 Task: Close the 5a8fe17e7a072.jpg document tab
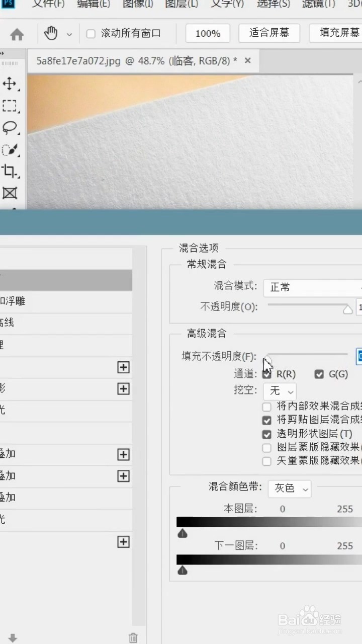(x=247, y=60)
